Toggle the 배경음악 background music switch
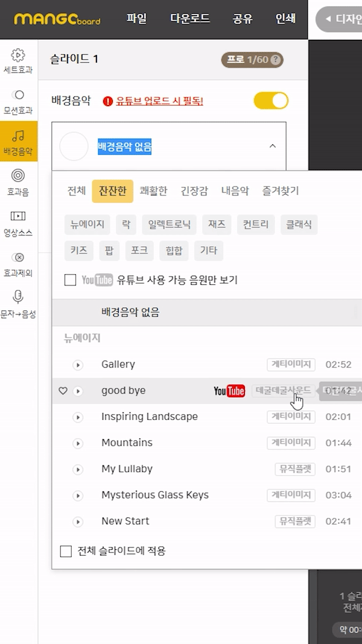The image size is (362, 644). [271, 101]
